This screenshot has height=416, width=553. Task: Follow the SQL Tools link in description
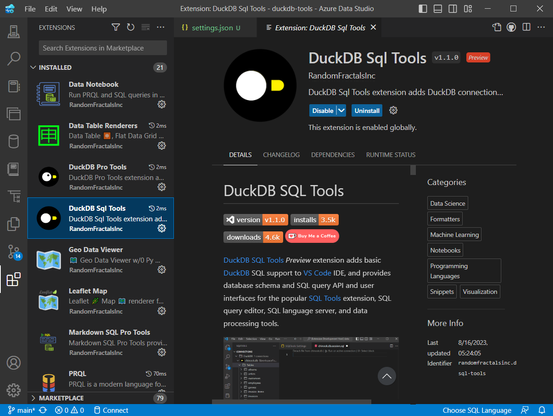(x=324, y=298)
